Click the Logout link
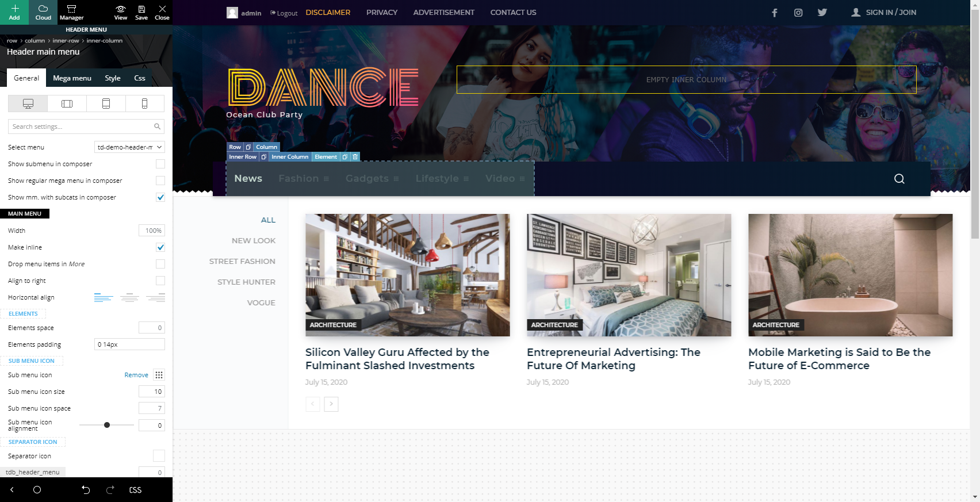980x502 pixels. pyautogui.click(x=284, y=13)
